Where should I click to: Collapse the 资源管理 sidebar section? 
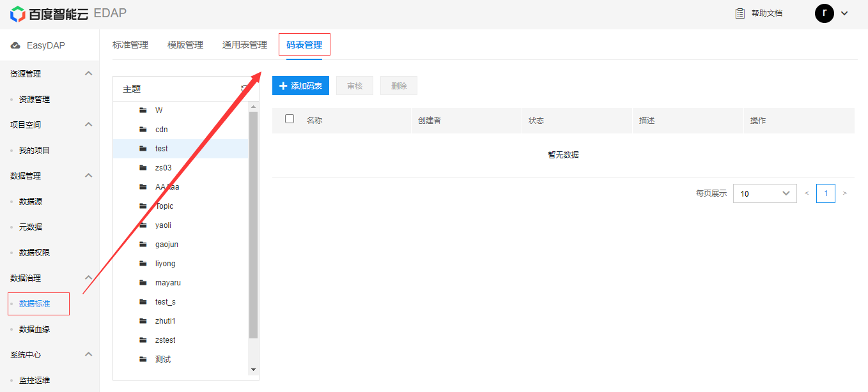[89, 73]
